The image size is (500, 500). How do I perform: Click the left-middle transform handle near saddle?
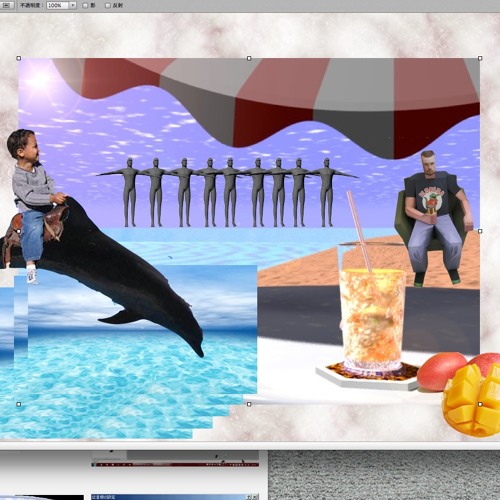tap(19, 231)
